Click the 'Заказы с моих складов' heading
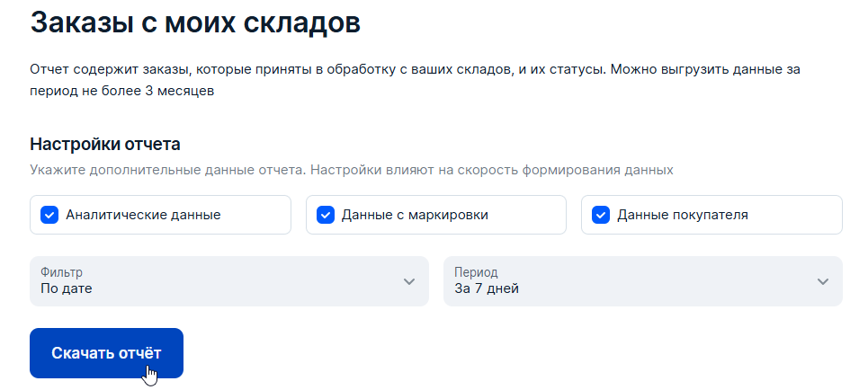 pyautogui.click(x=195, y=22)
